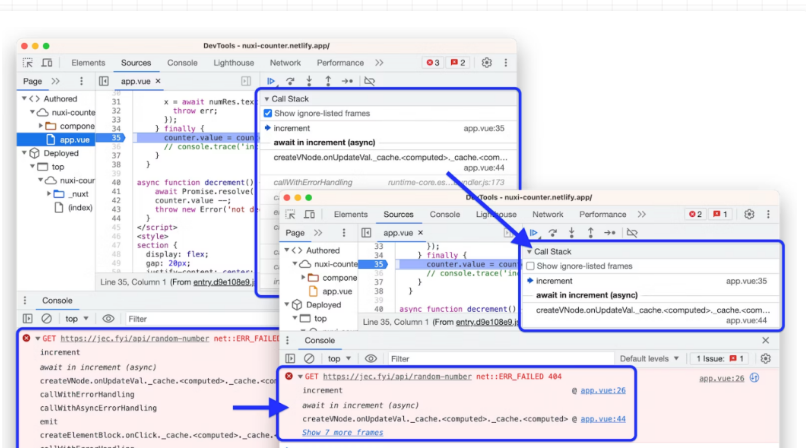Viewport: 806px width, 448px height.
Task: Resume script execution in back DevTools window
Action: tap(271, 81)
